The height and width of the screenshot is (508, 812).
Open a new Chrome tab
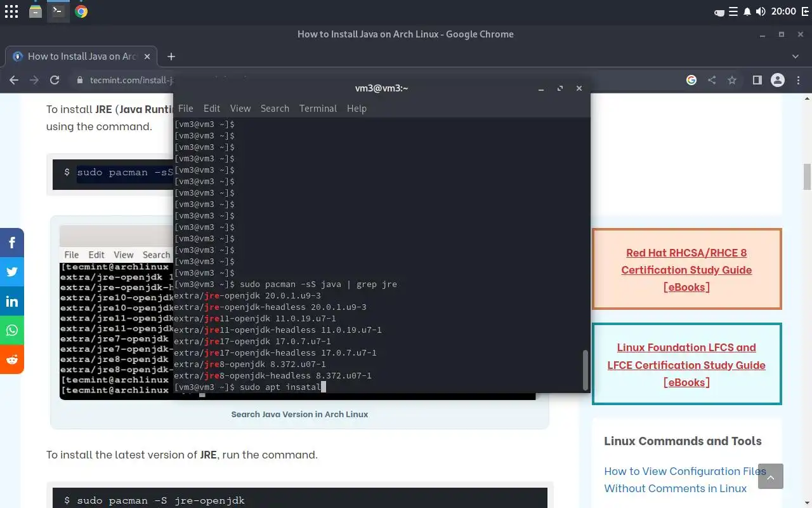coord(171,57)
